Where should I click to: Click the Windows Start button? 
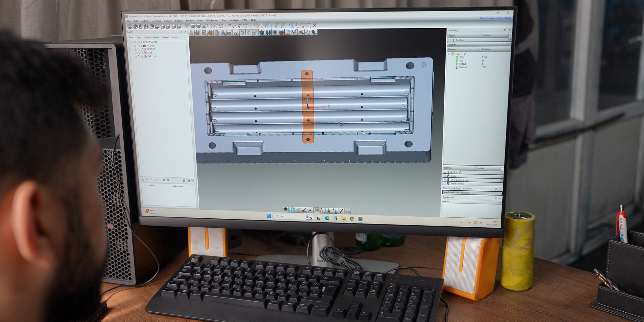269,216
